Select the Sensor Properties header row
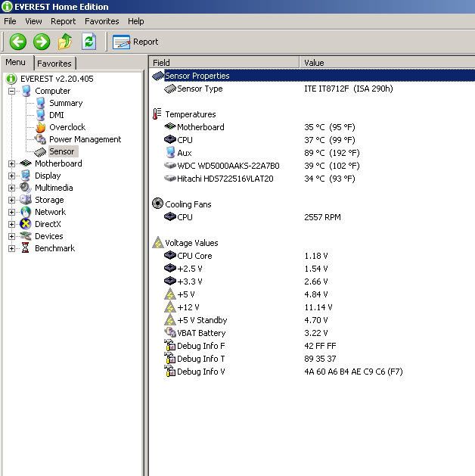 pos(313,76)
